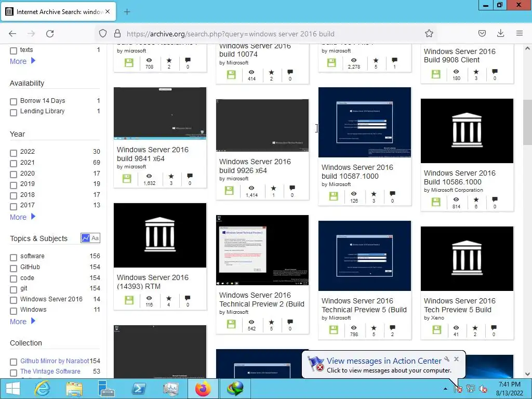The height and width of the screenshot is (399, 532).
Task: Click the padlock site info icon
Action: click(117, 34)
